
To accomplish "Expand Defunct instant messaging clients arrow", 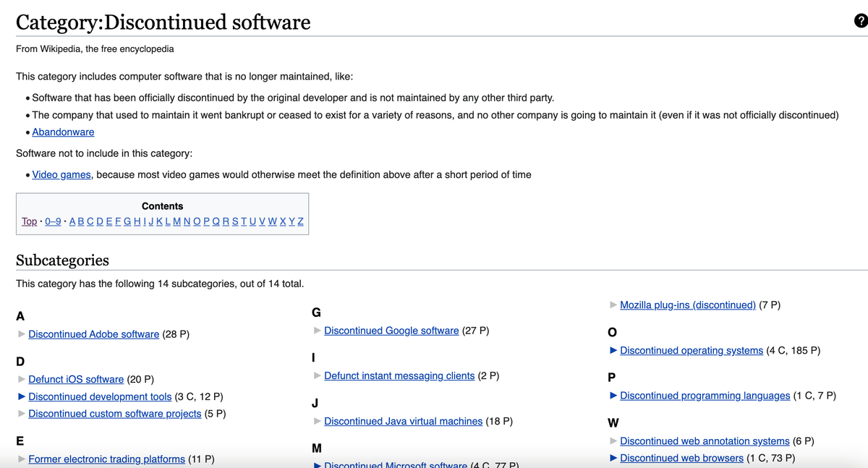I will (x=317, y=375).
